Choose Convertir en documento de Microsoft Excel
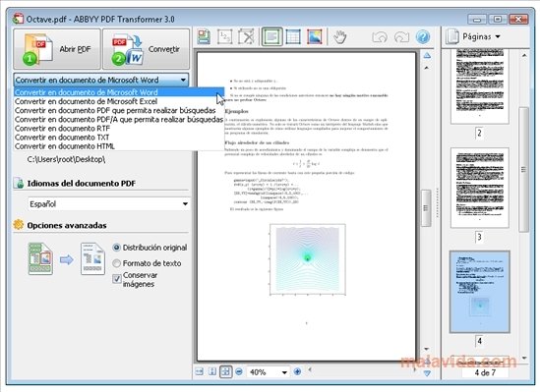This screenshot has height=392, width=540. (x=119, y=101)
